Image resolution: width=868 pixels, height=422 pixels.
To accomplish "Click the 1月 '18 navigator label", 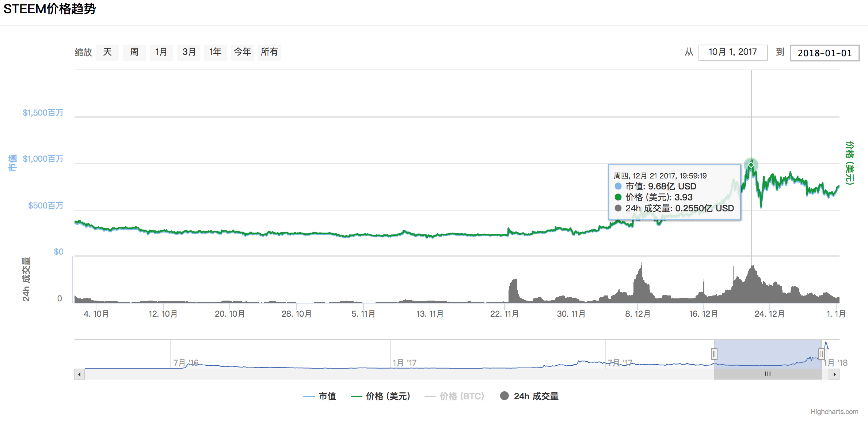I will 835,363.
